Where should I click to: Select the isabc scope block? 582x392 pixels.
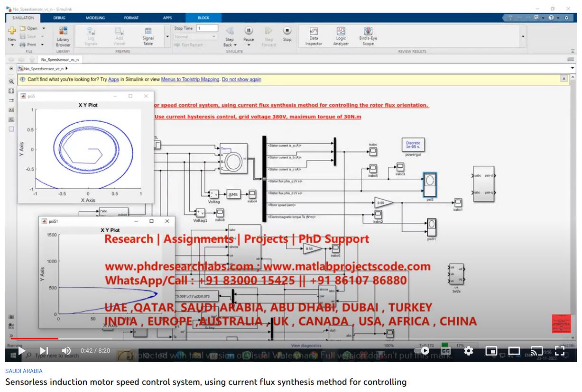(373, 152)
